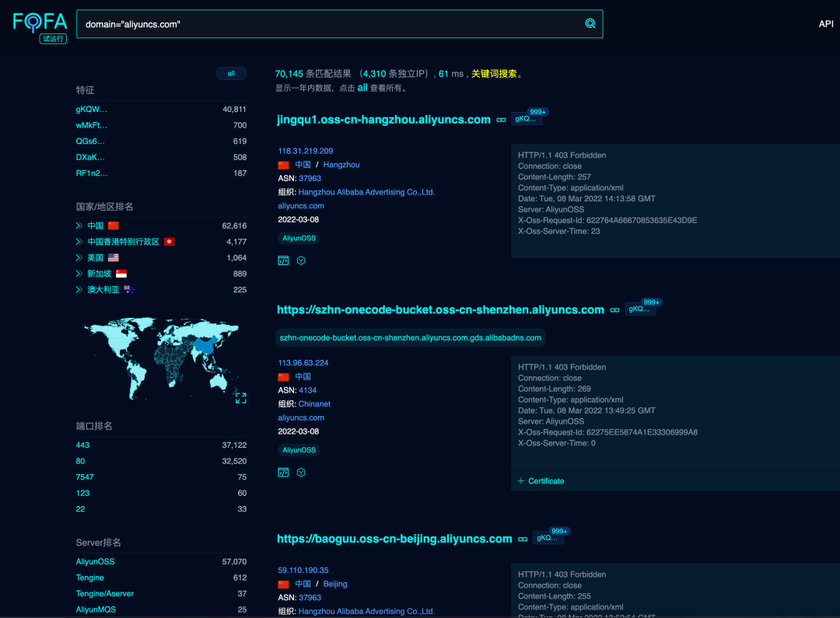Viewport: 840px width, 618px height.
Task: Expand the 新加坡 country row chevron
Action: [x=79, y=274]
